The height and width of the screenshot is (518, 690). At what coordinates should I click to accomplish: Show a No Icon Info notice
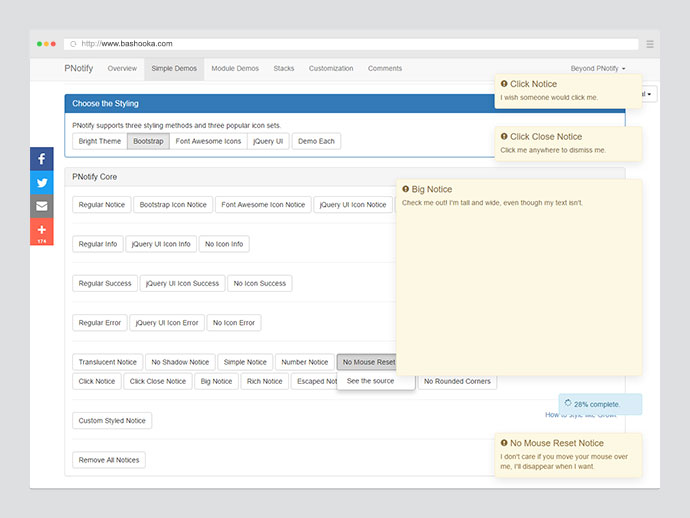click(224, 244)
